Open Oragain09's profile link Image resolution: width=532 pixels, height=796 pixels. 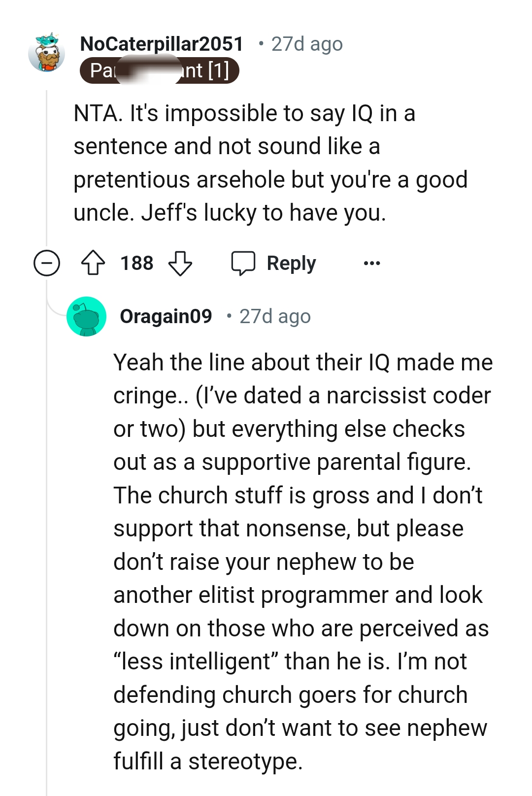166,317
